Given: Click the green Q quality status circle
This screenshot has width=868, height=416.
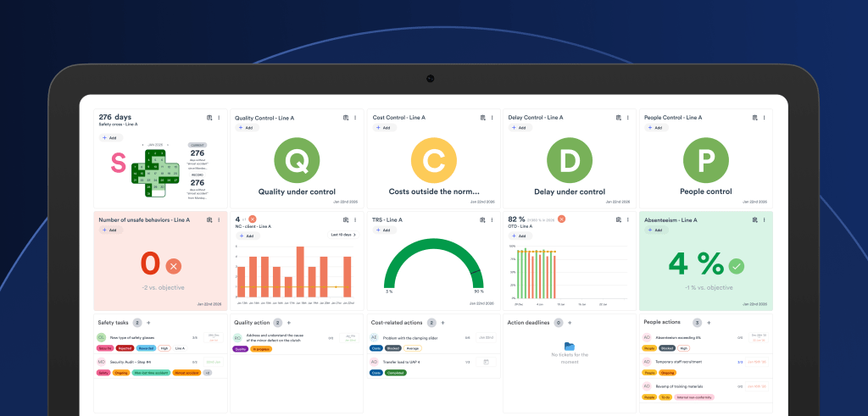Looking at the screenshot, I should click(297, 160).
